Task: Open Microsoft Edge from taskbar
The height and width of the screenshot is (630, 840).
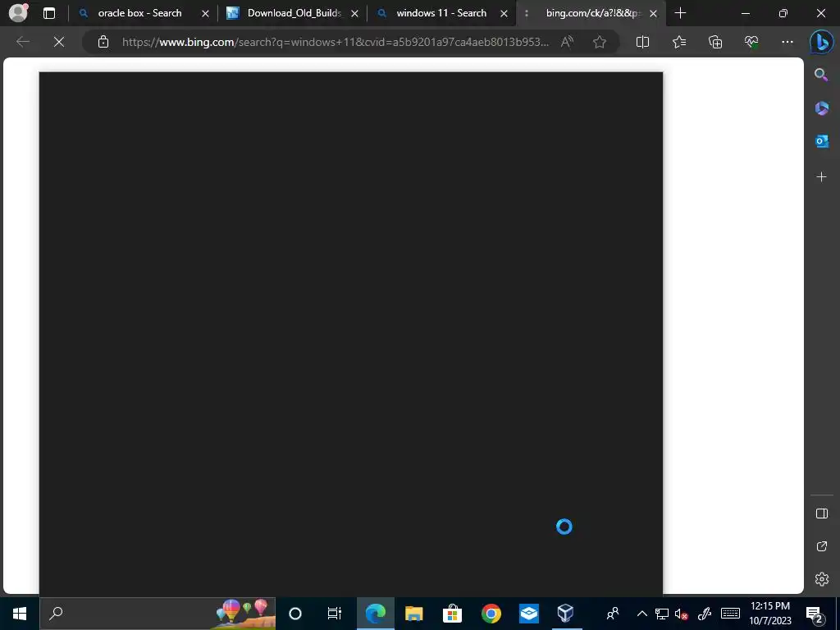Action: click(375, 614)
